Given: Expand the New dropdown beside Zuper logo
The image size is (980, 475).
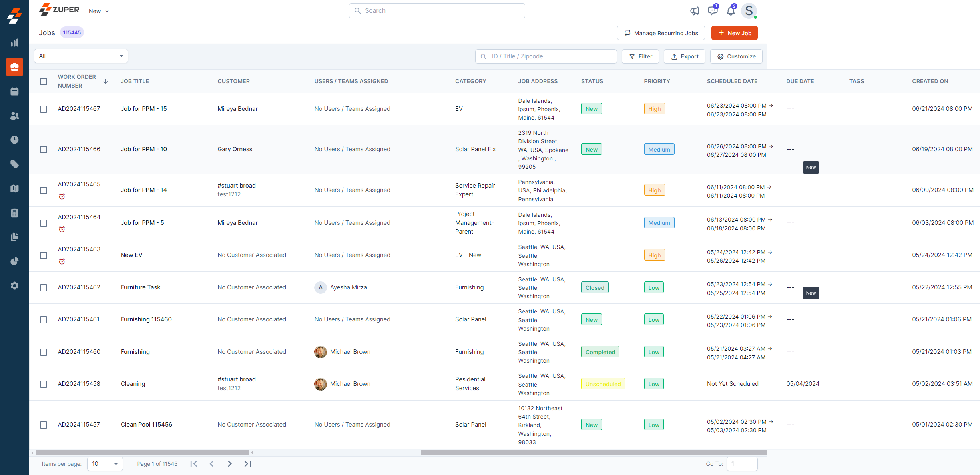Looking at the screenshot, I should [x=98, y=11].
